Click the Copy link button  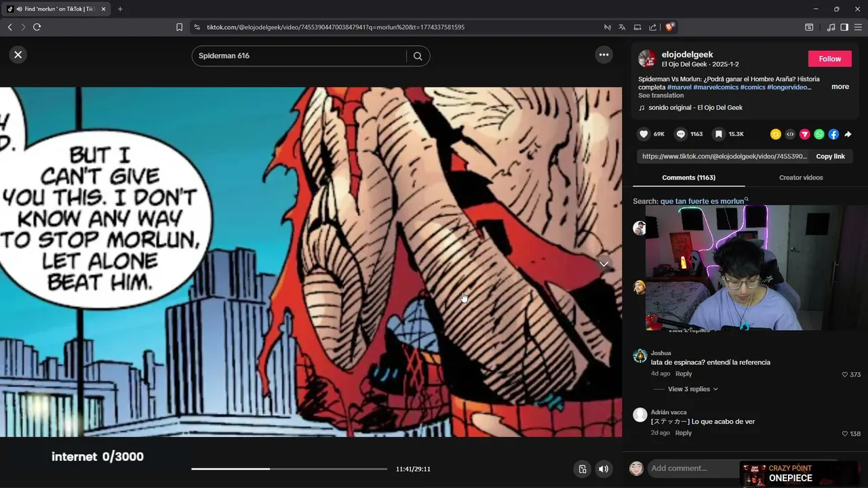[830, 157]
